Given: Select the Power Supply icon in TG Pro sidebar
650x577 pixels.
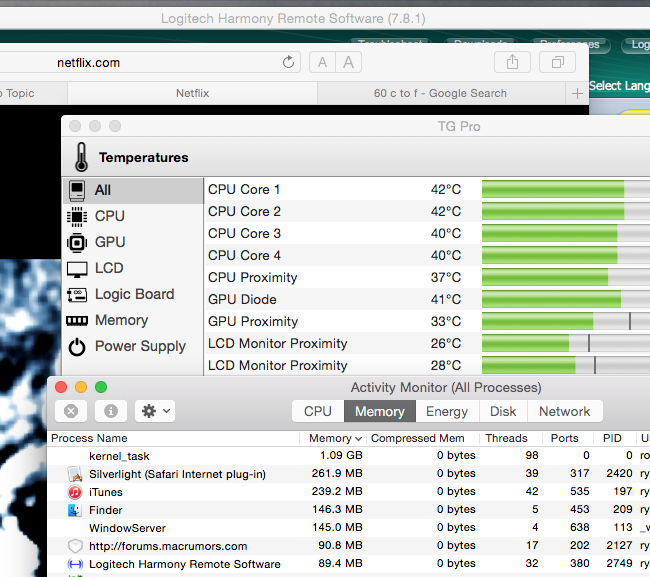Looking at the screenshot, I should click(x=77, y=347).
